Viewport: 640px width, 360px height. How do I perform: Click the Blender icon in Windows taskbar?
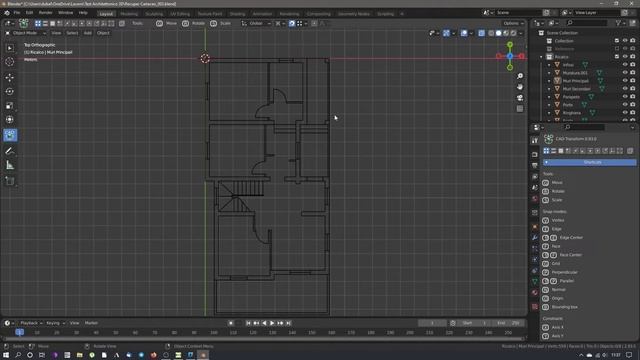(203, 355)
